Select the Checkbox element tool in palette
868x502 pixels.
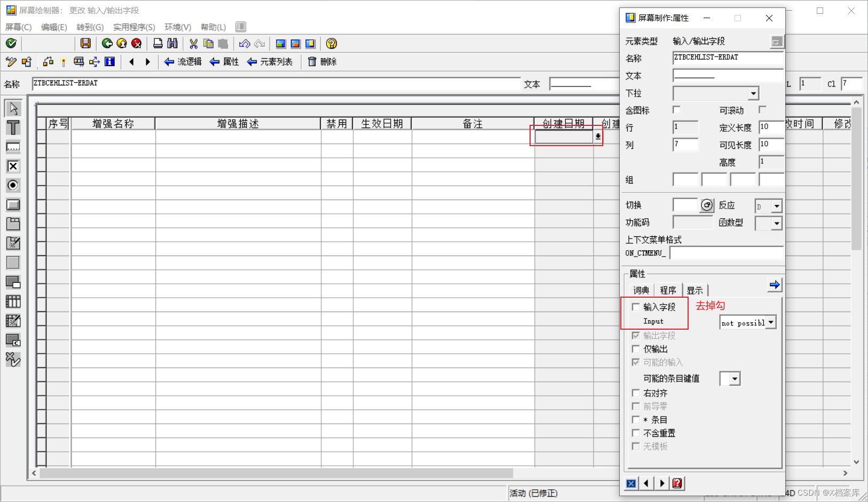13,166
